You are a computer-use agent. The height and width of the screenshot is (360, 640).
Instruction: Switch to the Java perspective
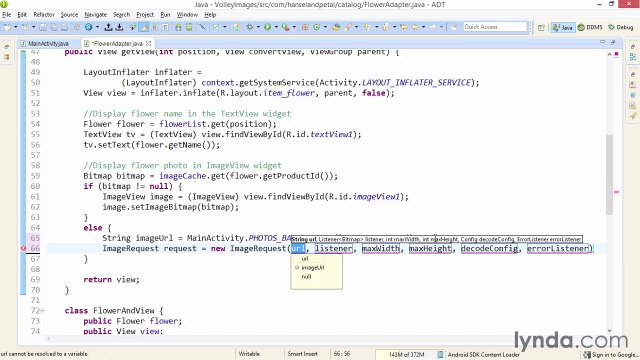[563, 27]
